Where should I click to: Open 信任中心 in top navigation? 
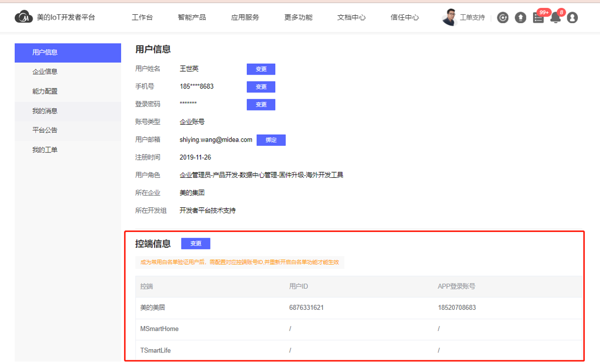[404, 17]
